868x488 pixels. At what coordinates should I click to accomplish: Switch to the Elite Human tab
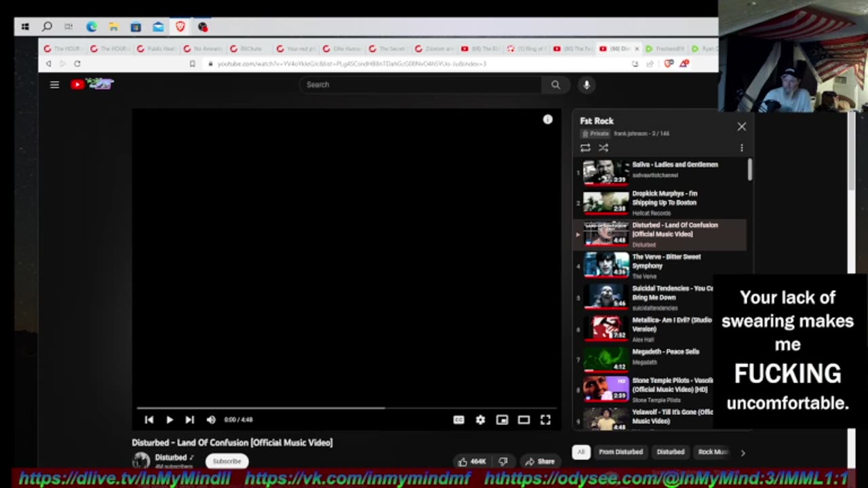point(341,49)
